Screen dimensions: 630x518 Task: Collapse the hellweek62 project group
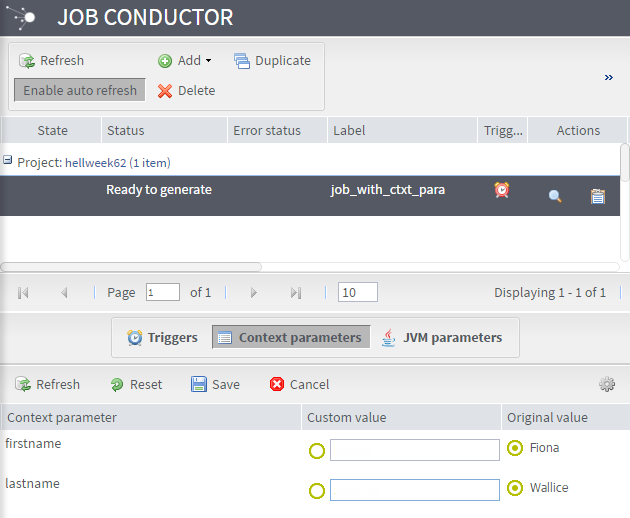[x=8, y=161]
